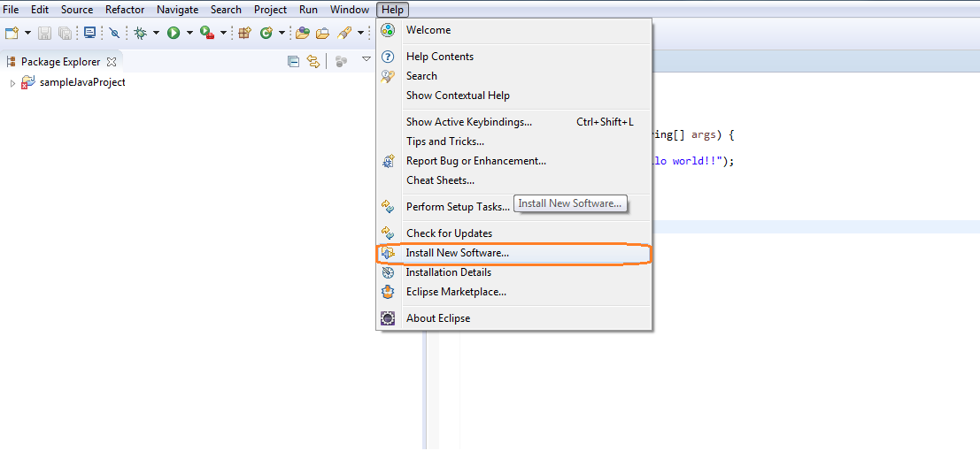Click the Open Type folder icon

click(303, 33)
